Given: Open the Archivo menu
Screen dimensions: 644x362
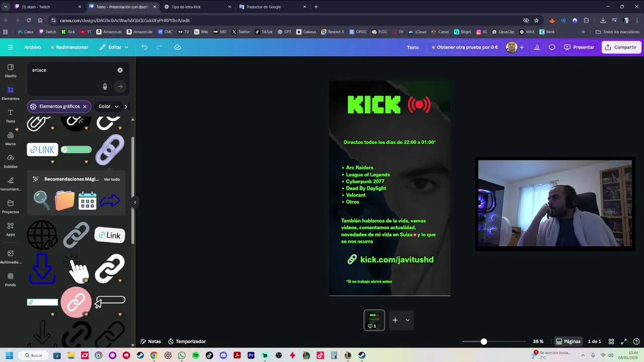Looking at the screenshot, I should tap(33, 47).
